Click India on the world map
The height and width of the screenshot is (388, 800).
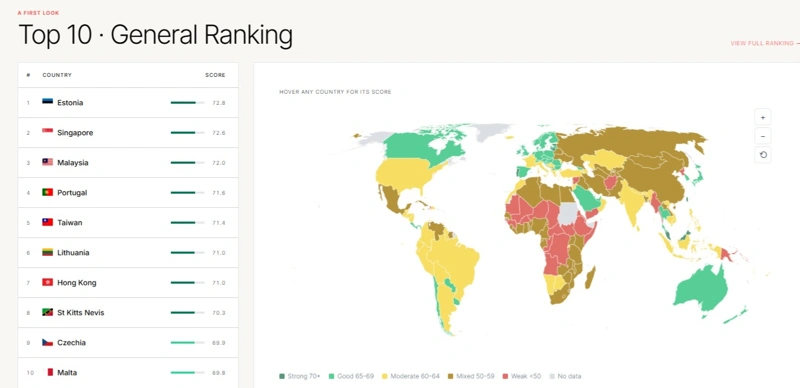coord(633,204)
